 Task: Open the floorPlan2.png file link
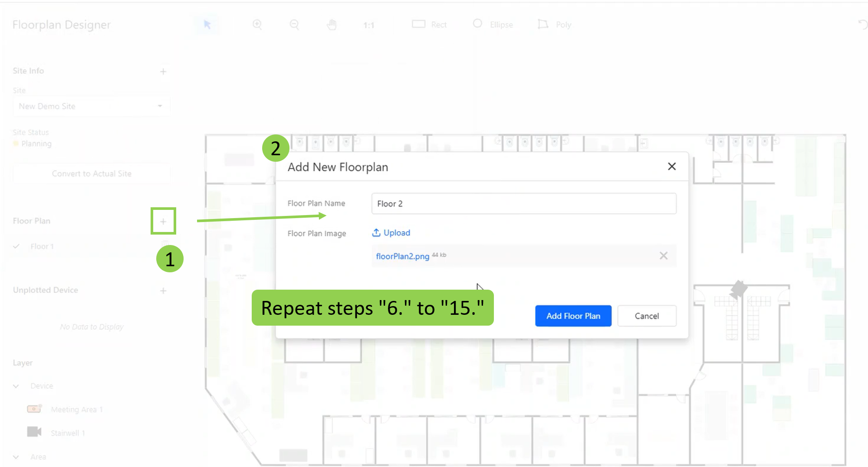point(402,256)
